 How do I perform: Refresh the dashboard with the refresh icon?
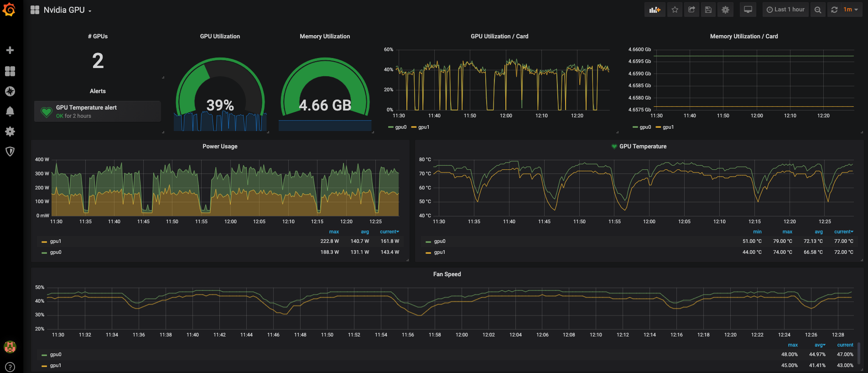coord(834,10)
